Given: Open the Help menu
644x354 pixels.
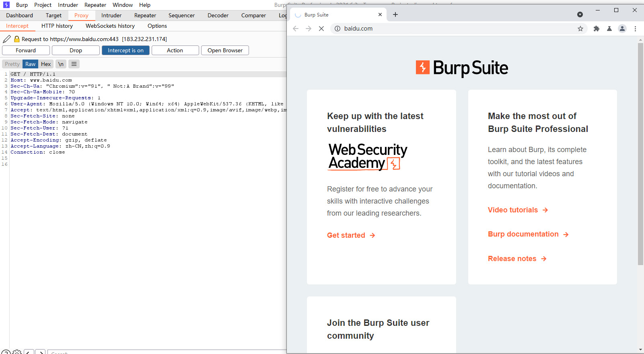Looking at the screenshot, I should point(145,5).
